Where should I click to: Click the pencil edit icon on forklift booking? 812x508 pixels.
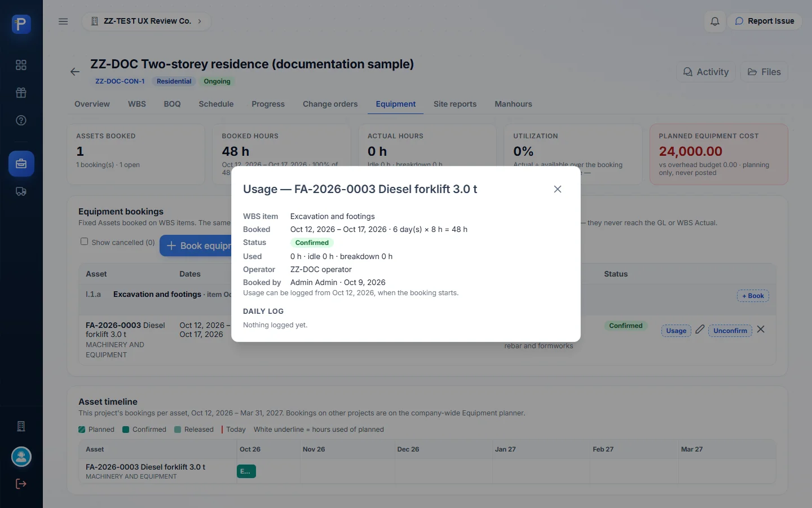pos(700,329)
